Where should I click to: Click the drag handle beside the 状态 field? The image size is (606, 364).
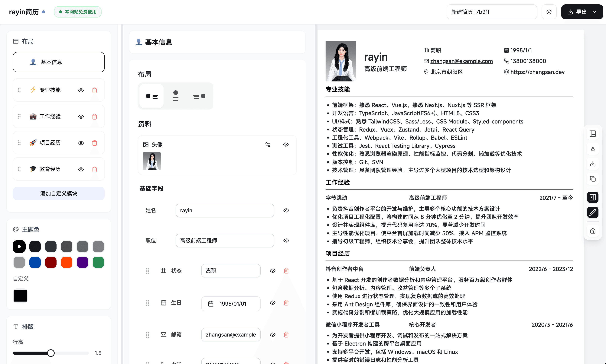pos(148,271)
